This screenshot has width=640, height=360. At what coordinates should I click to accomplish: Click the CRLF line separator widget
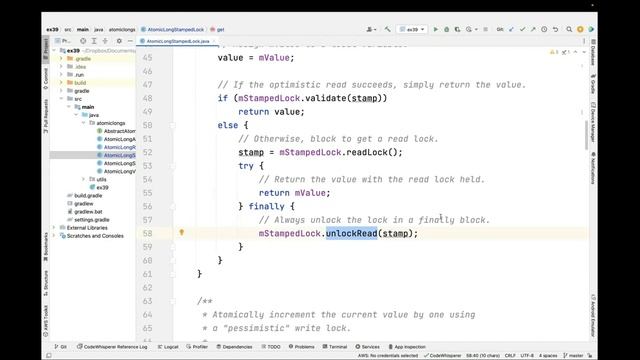pos(510,356)
